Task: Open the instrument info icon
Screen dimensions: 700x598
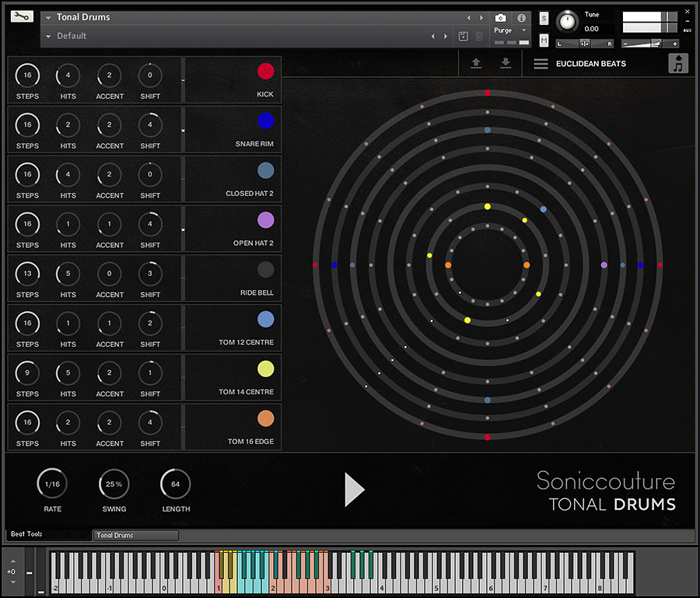Action: pos(521,18)
